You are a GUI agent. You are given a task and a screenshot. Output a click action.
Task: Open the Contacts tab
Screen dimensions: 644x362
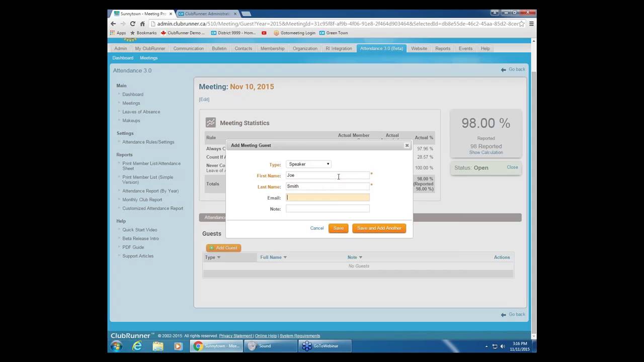coord(243,48)
